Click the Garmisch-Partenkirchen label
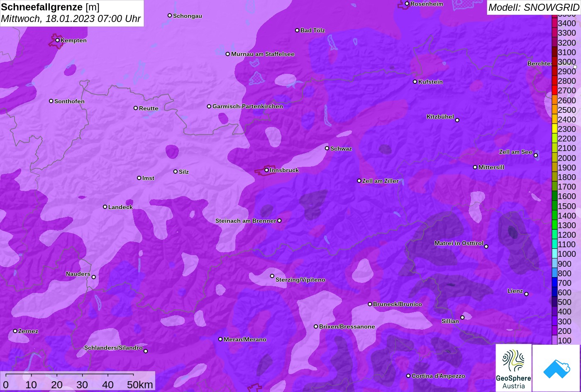Screen dimensions: 581x392 pyautogui.click(x=248, y=106)
